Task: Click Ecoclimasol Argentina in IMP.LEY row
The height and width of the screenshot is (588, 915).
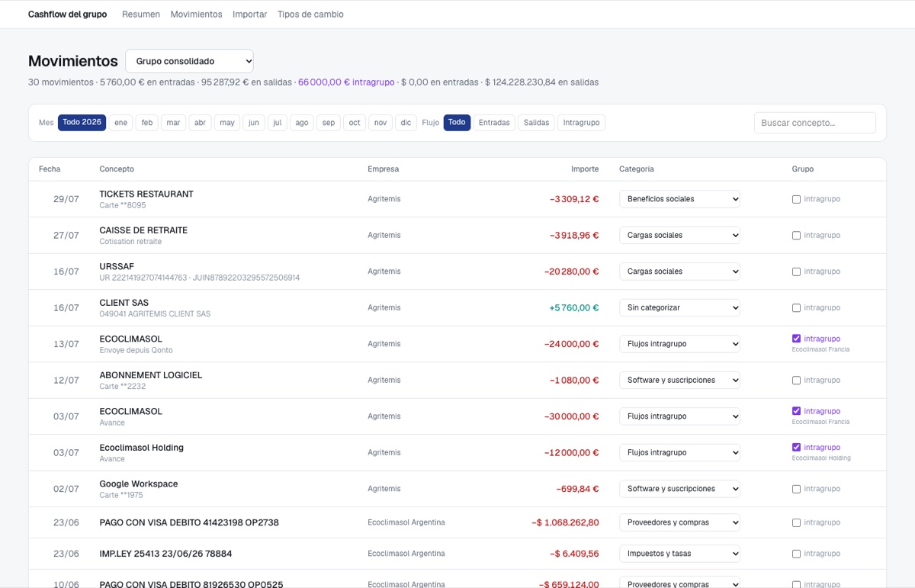Action: 406,554
